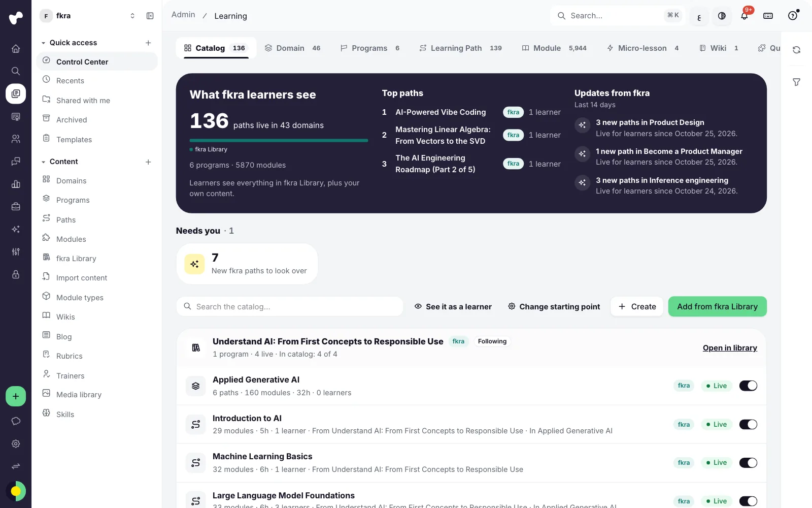Click Change starting point
The width and height of the screenshot is (812, 508).
(554, 306)
